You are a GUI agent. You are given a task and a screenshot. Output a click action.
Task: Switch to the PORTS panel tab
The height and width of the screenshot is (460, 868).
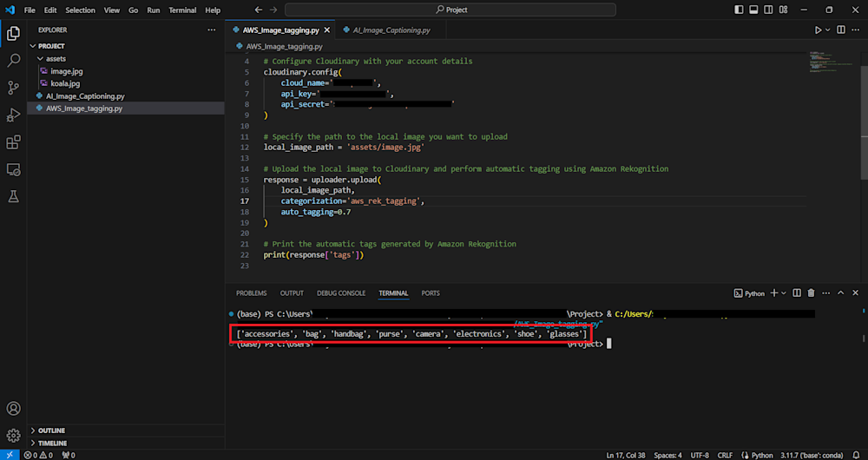pyautogui.click(x=431, y=293)
